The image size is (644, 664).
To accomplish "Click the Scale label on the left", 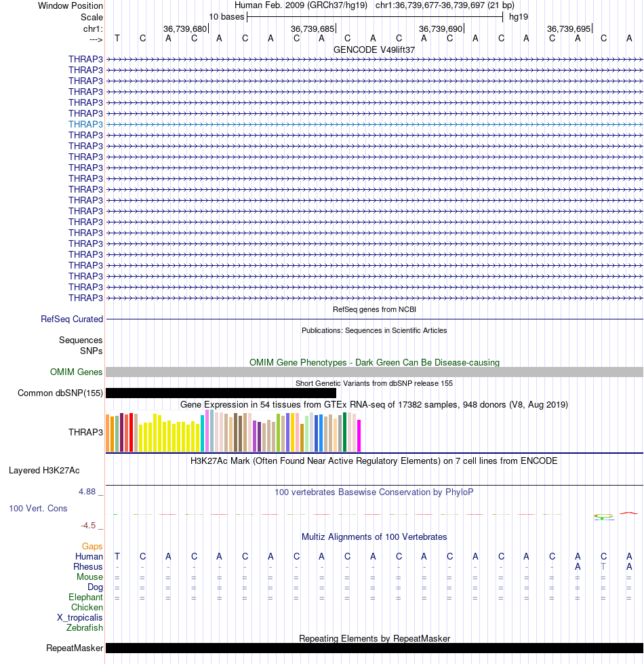I will tap(92, 18).
